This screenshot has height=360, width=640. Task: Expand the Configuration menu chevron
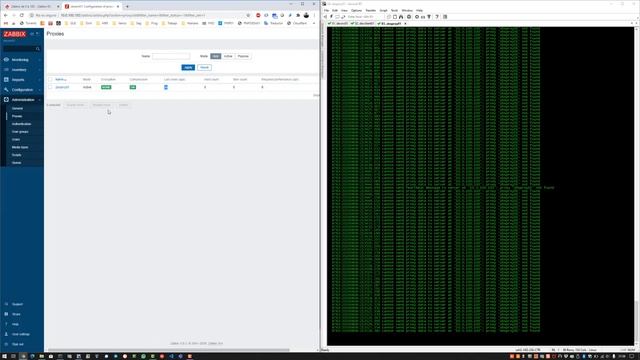pos(40,90)
